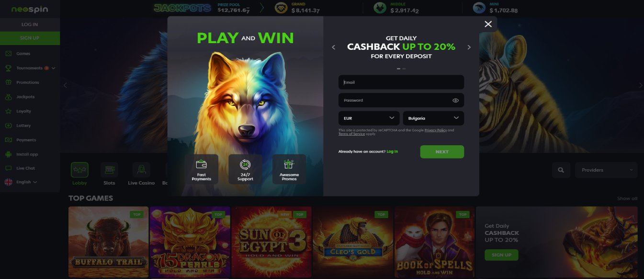
Task: Open the Games section via the gamepad icon
Action: (x=8, y=54)
